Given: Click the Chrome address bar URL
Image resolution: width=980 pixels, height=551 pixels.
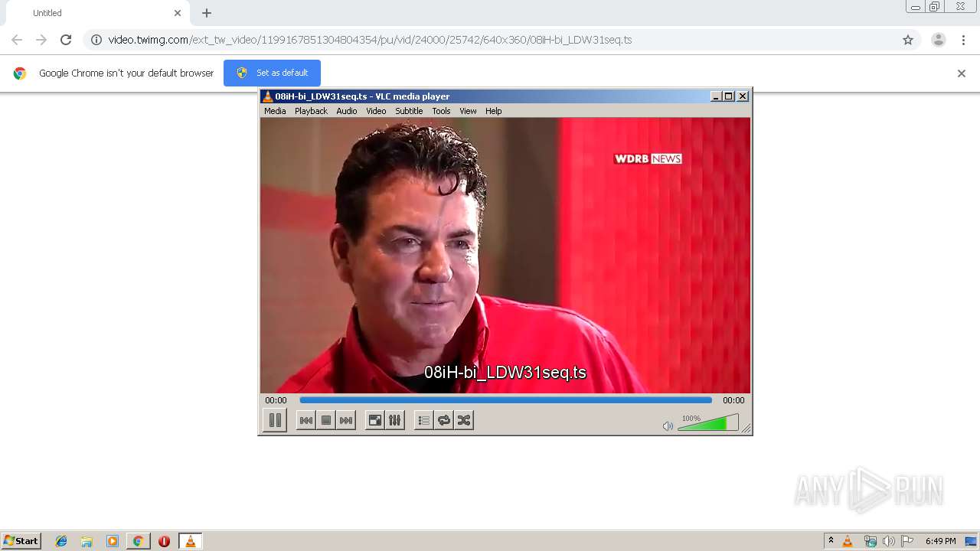Looking at the screenshot, I should (370, 40).
